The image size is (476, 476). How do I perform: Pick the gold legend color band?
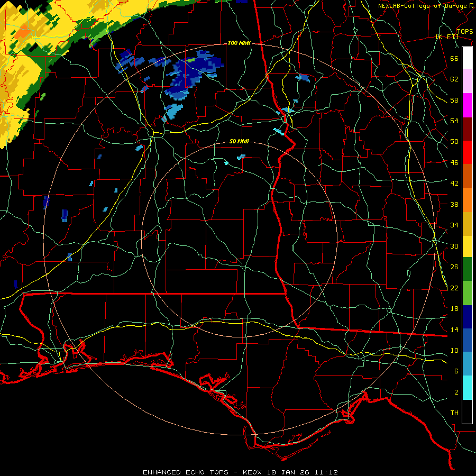pyautogui.click(x=467, y=224)
